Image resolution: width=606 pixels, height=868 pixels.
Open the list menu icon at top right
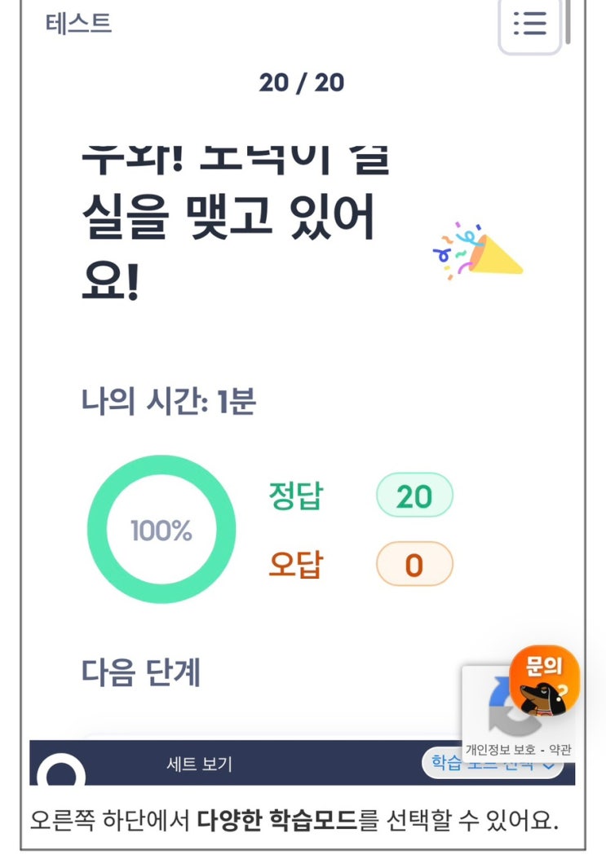530,24
